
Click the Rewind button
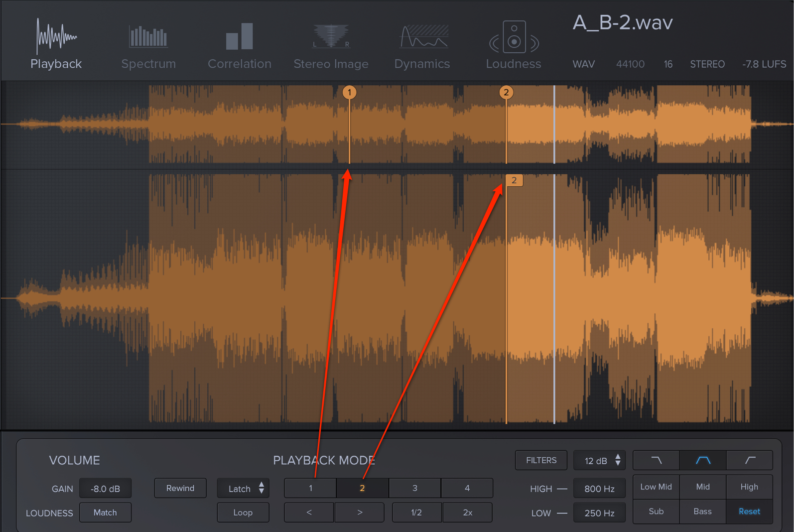[180, 488]
